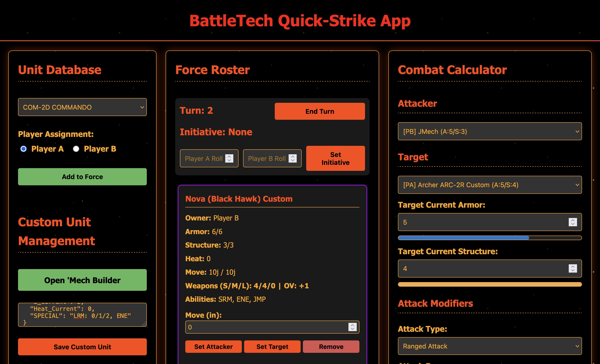The image size is (600, 364).
Task: Click Set Initiative button
Action: pos(335,158)
